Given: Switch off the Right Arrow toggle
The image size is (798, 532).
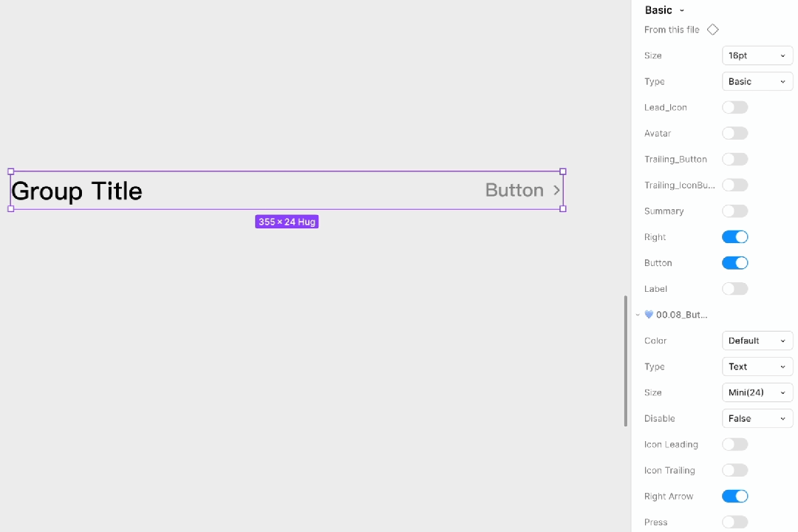Looking at the screenshot, I should coord(734,497).
